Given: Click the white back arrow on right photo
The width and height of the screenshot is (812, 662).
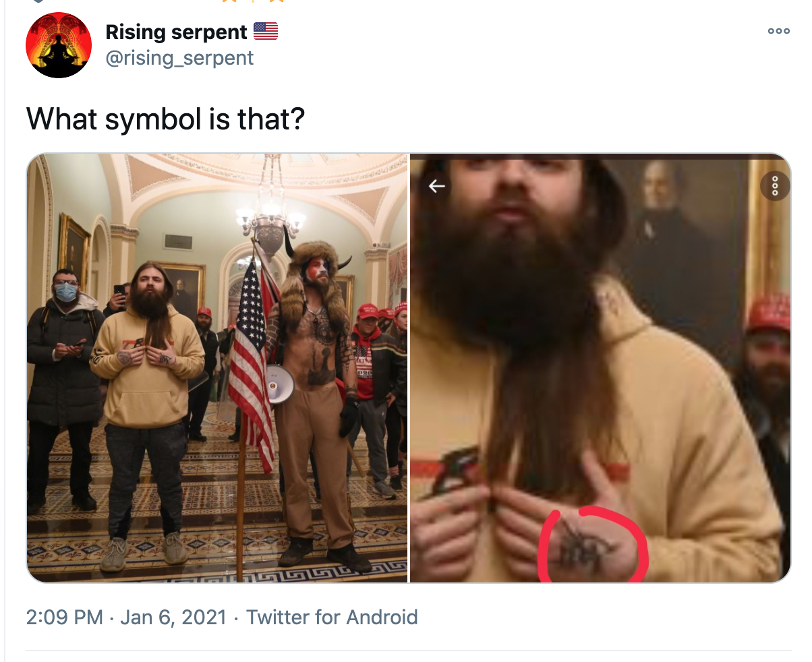Looking at the screenshot, I should tap(437, 186).
